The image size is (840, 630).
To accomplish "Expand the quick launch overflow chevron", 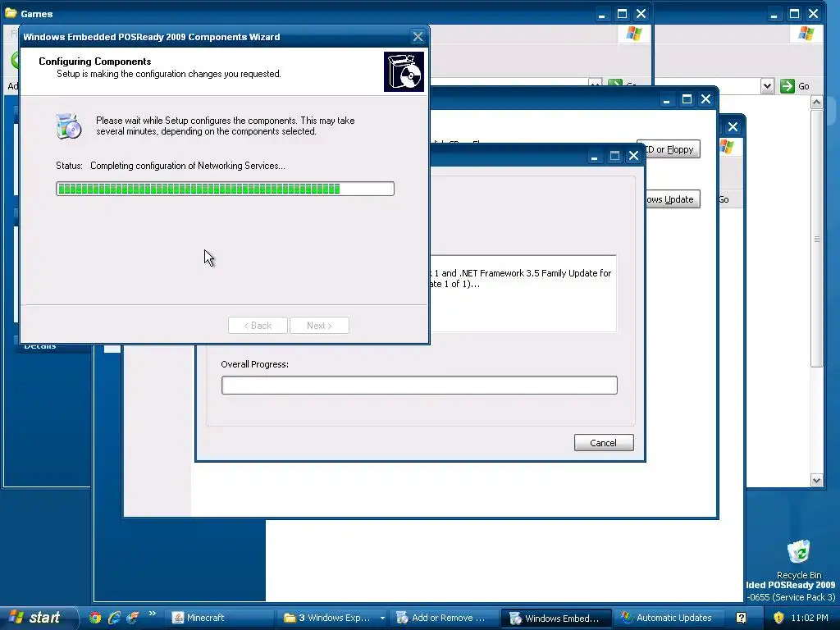I will point(152,614).
